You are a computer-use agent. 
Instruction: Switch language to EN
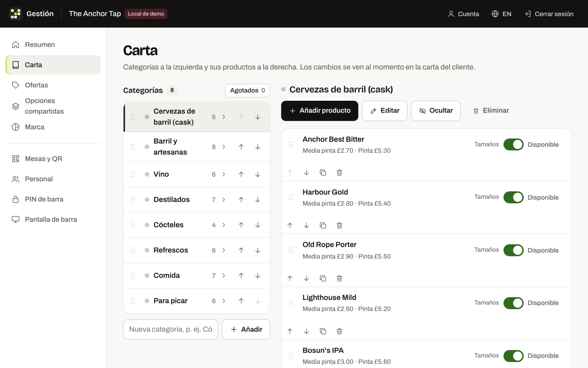tap(501, 14)
